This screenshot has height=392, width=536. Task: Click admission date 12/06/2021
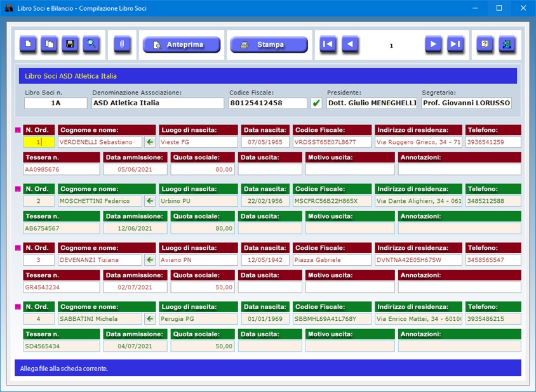(x=135, y=228)
